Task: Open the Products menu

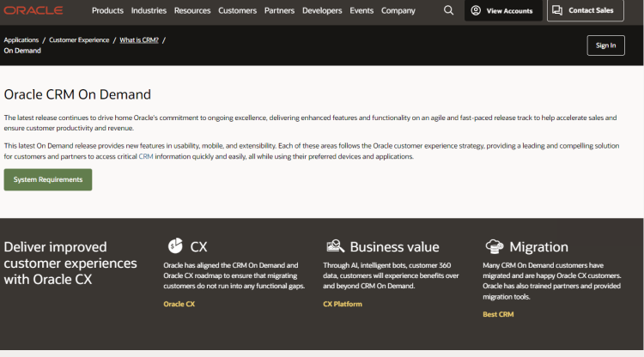Action: [107, 10]
